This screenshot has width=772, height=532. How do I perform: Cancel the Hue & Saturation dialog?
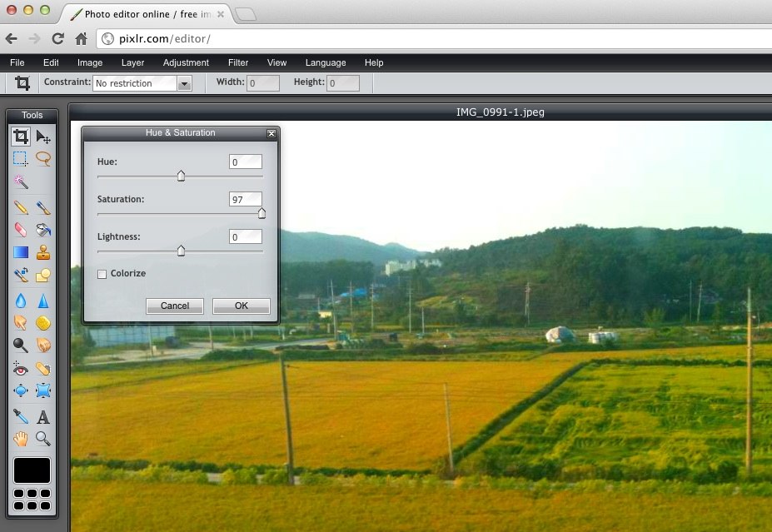(x=175, y=306)
